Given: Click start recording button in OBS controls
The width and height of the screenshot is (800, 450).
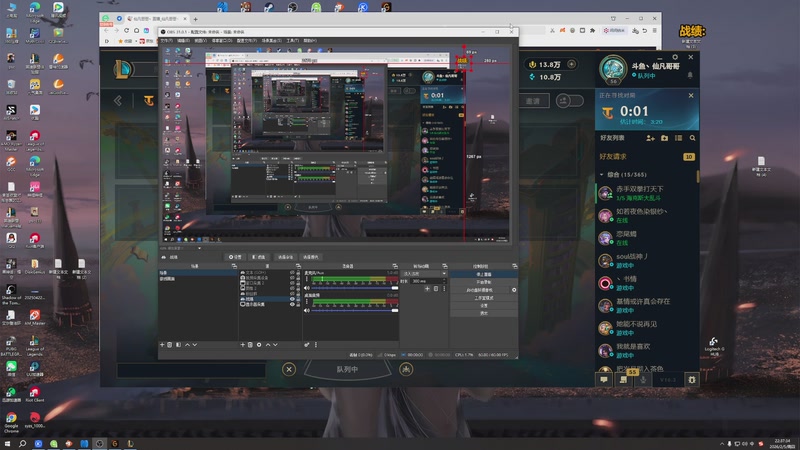Looking at the screenshot, I should coord(484,282).
